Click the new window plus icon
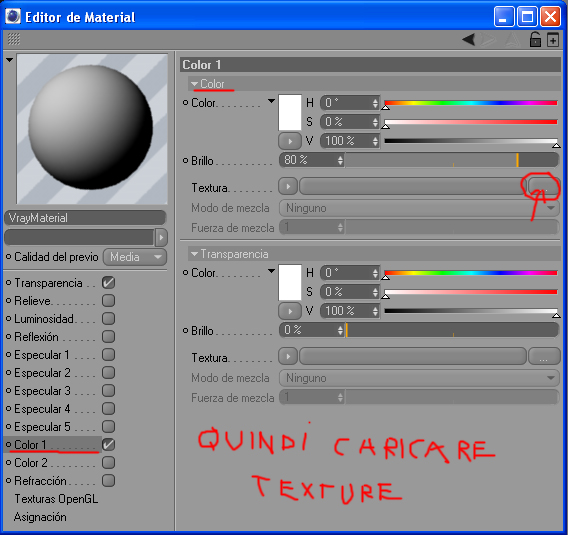The image size is (568, 535). 553,40
